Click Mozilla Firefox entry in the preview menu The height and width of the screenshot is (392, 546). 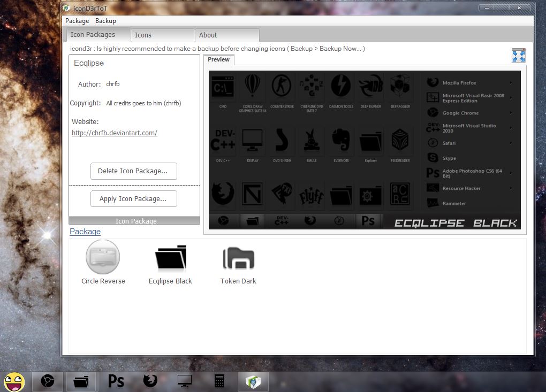[469, 83]
